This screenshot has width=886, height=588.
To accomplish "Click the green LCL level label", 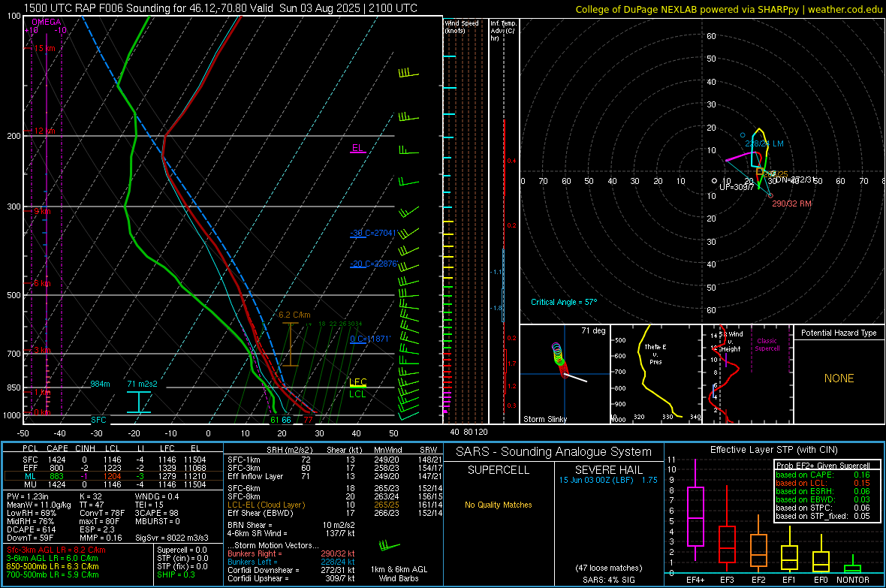I will 357,394.
